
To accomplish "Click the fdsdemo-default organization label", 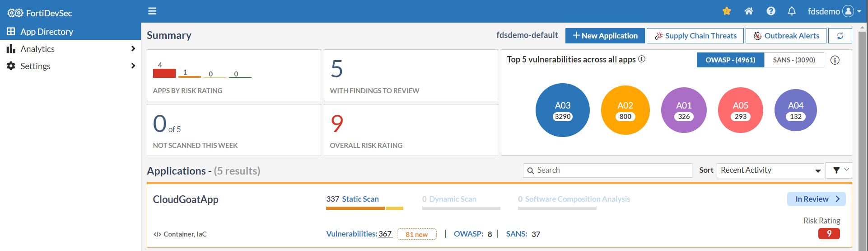I will (x=527, y=35).
